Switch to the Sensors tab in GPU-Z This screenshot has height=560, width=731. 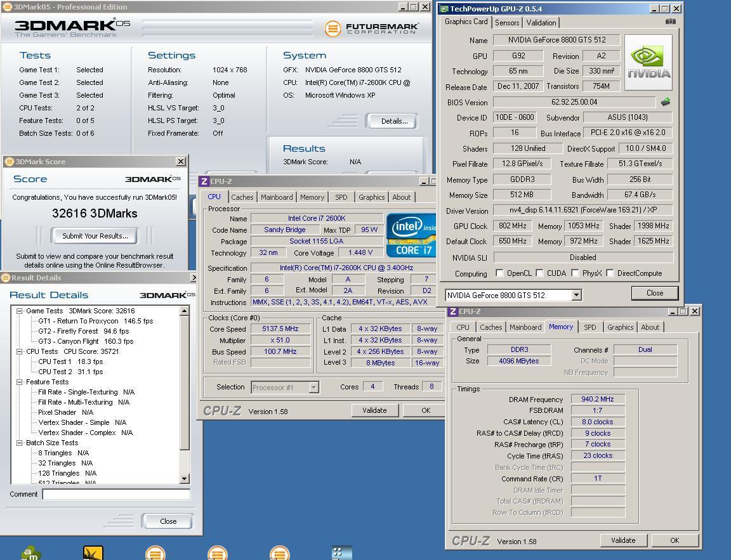coord(507,22)
